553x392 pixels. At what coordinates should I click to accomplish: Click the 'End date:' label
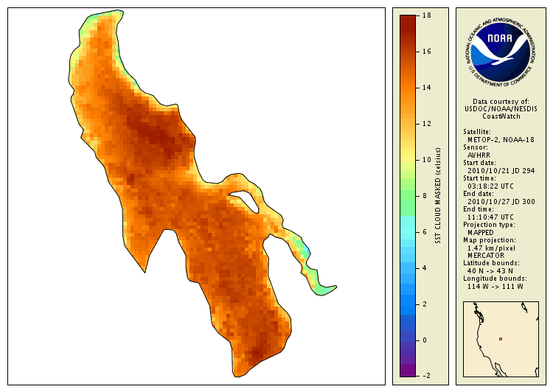tap(479, 194)
